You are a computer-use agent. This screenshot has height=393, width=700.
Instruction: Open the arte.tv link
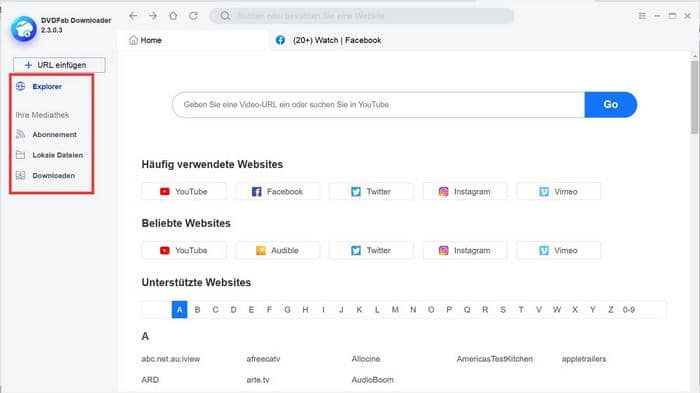point(258,380)
